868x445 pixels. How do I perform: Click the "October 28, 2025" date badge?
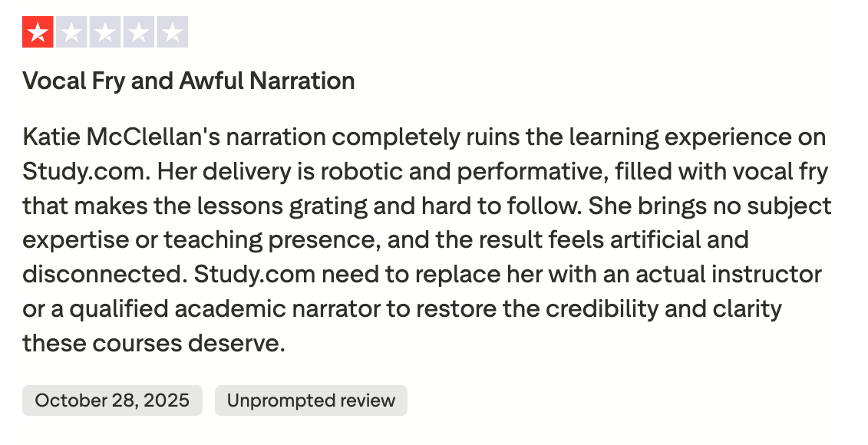click(112, 400)
